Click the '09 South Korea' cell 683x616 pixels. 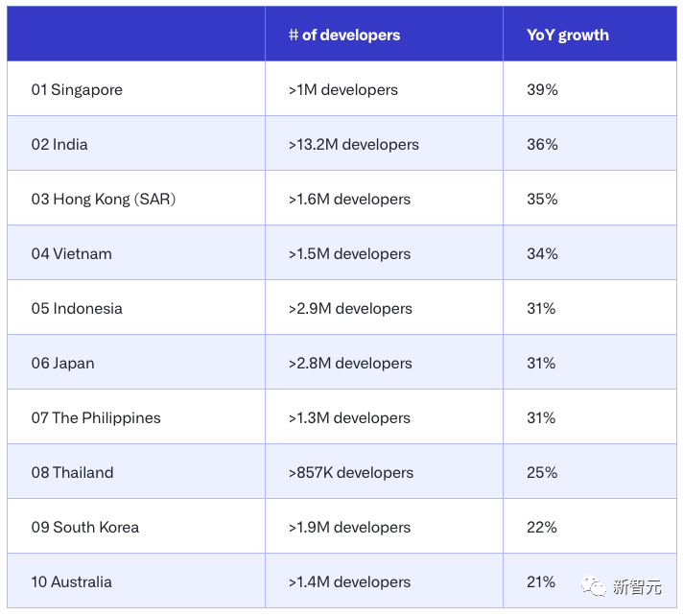tap(85, 527)
